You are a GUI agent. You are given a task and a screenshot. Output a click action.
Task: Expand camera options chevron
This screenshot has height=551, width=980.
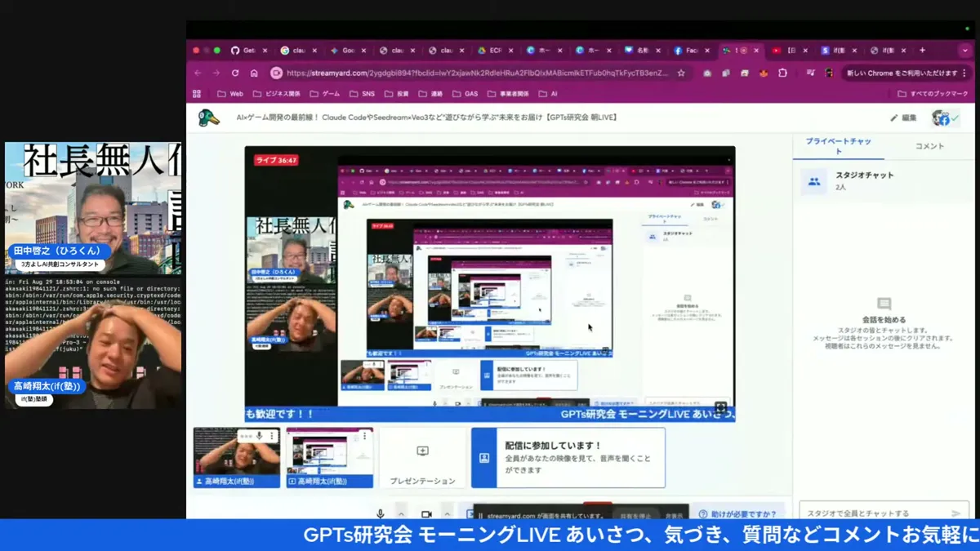[447, 514]
